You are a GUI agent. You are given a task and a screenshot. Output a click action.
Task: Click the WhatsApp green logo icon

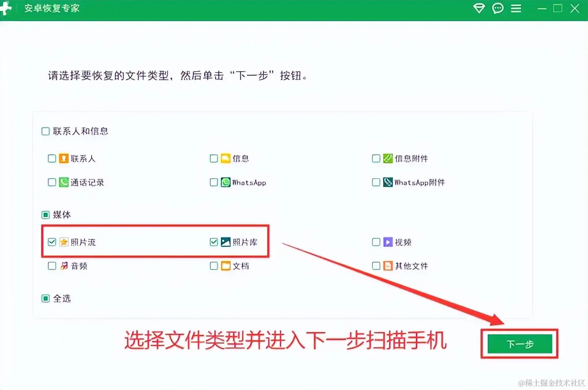pyautogui.click(x=226, y=182)
